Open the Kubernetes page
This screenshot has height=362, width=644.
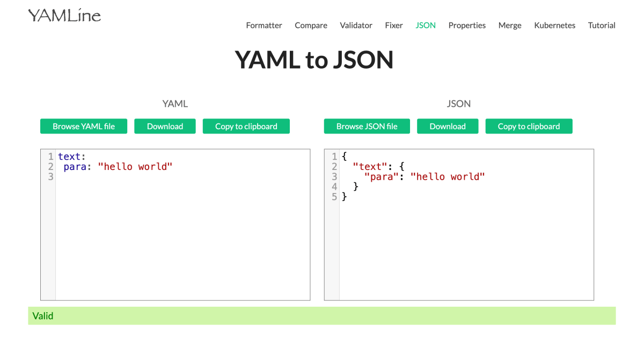(x=554, y=25)
